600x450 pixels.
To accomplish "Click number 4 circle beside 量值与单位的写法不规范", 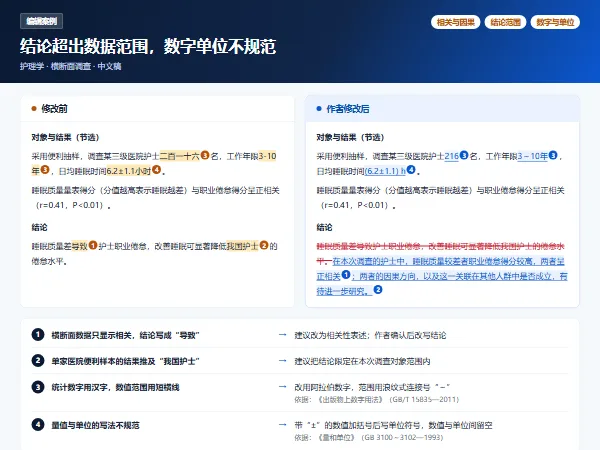I will (x=38, y=425).
